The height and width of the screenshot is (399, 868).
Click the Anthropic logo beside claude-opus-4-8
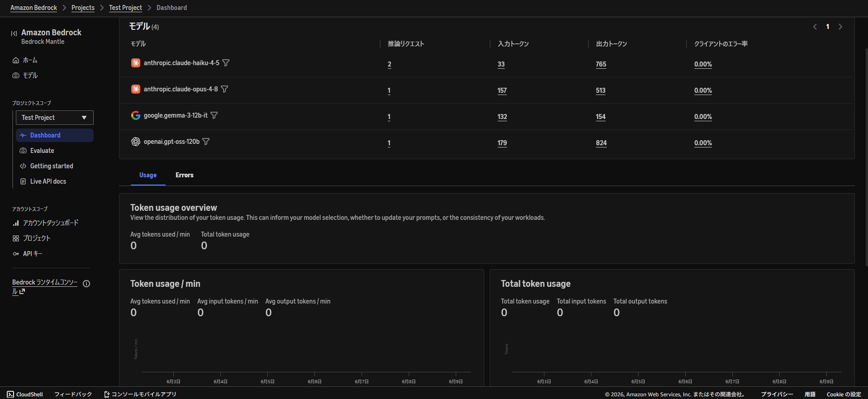point(135,89)
